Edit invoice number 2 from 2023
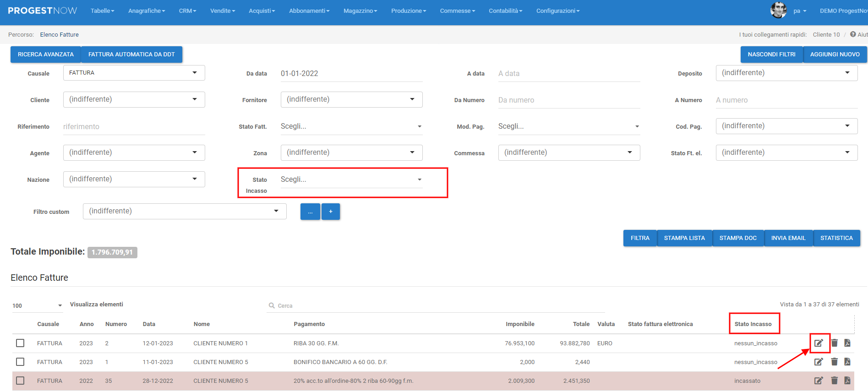868x392 pixels. pyautogui.click(x=819, y=343)
